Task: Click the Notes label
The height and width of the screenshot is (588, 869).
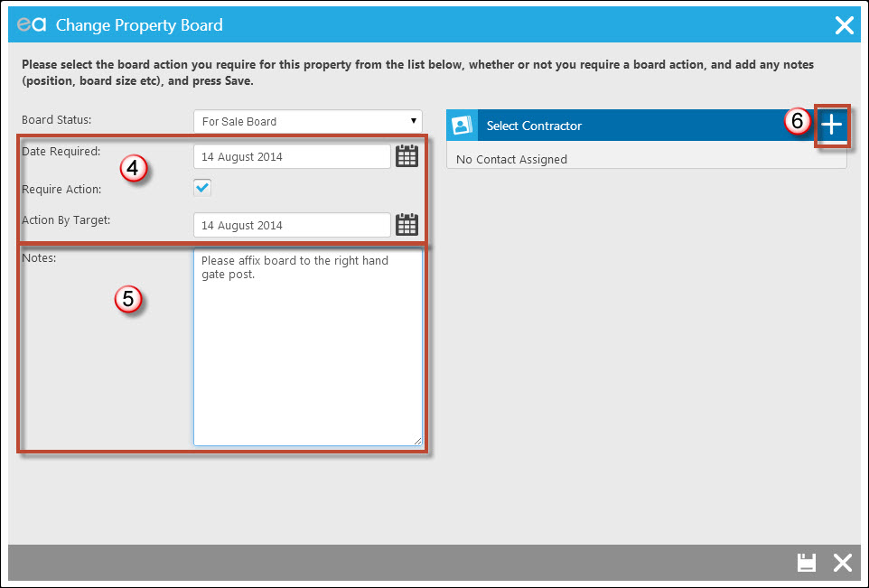Action: click(39, 257)
